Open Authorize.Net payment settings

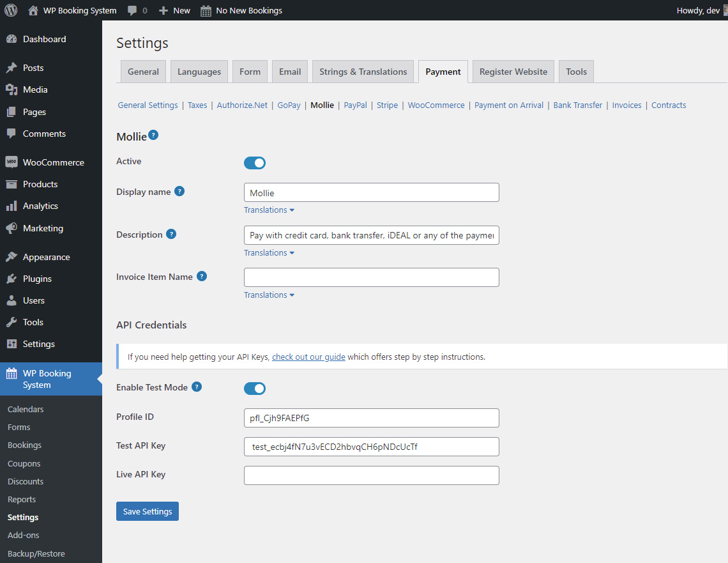[242, 105]
